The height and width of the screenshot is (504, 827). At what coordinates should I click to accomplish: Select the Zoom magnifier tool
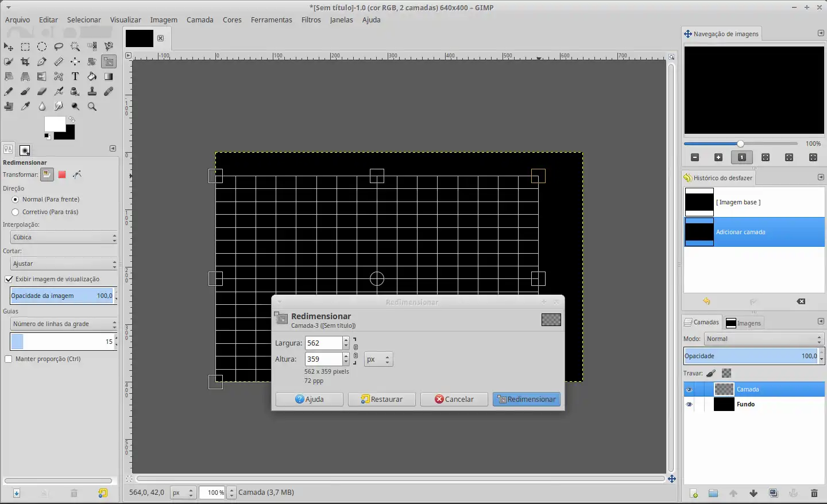pos(92,106)
